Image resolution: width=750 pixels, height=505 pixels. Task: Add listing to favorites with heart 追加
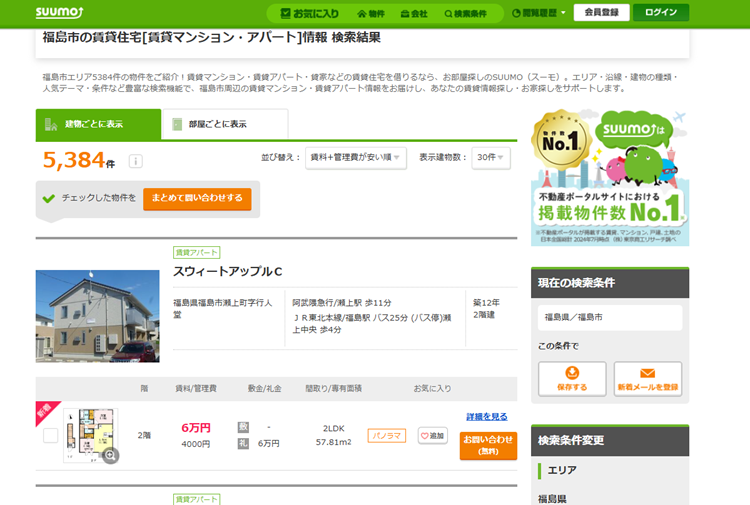tap(432, 436)
